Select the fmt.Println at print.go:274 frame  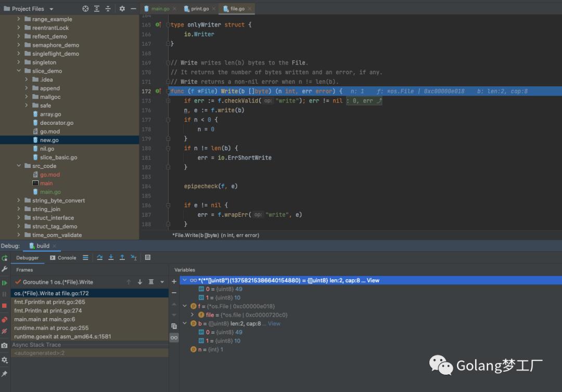[48, 310]
